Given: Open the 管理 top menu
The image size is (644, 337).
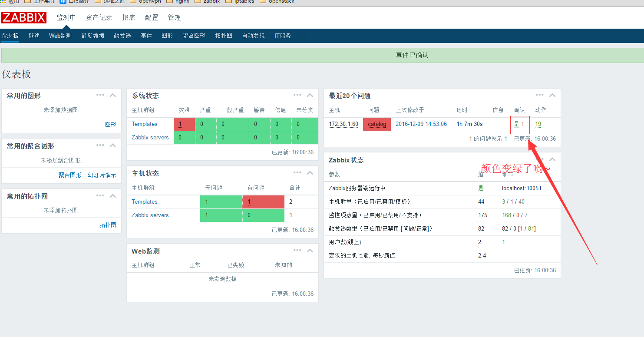Looking at the screenshot, I should (175, 17).
